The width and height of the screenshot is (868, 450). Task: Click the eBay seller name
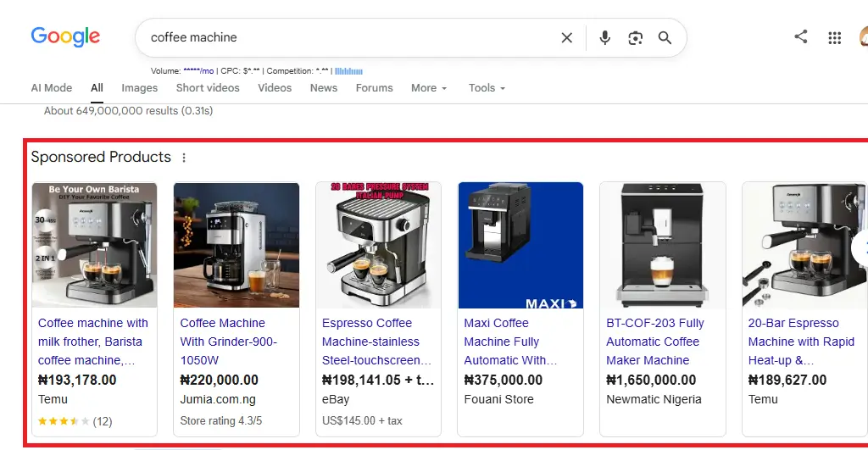pos(336,400)
